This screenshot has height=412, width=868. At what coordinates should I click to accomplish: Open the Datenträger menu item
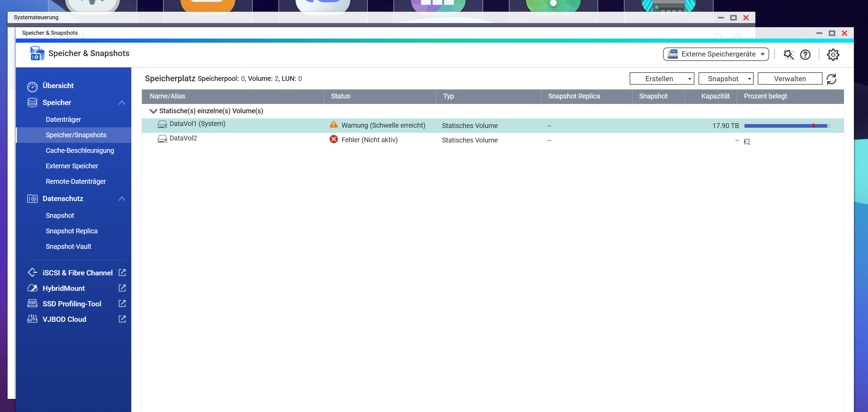(63, 119)
